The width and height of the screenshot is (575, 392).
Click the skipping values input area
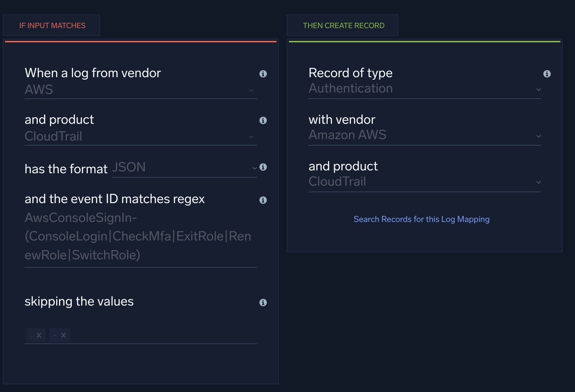[x=142, y=335]
